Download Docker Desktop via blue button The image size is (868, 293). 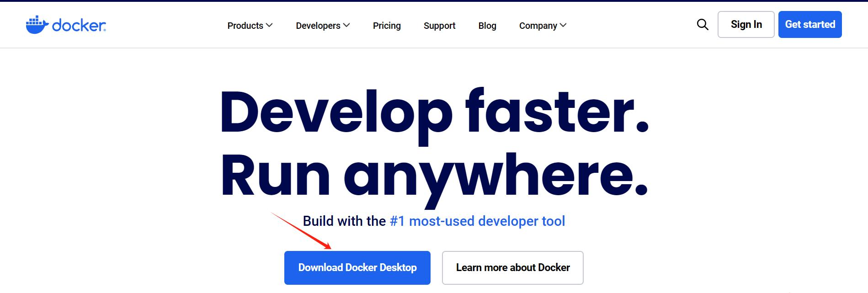tap(357, 268)
